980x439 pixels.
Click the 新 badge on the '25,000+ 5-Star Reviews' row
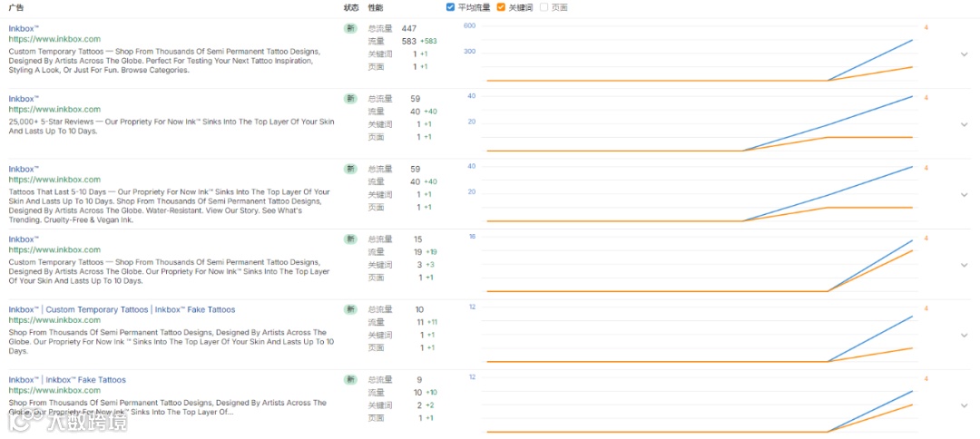(x=350, y=99)
